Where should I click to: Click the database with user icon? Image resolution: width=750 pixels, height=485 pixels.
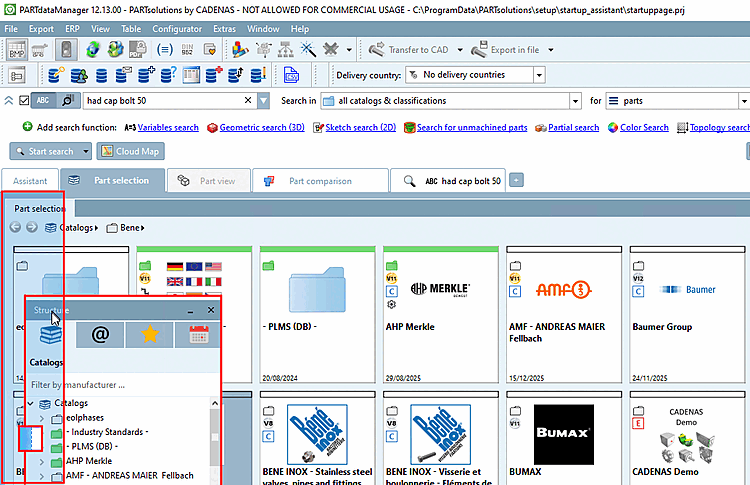[79, 75]
